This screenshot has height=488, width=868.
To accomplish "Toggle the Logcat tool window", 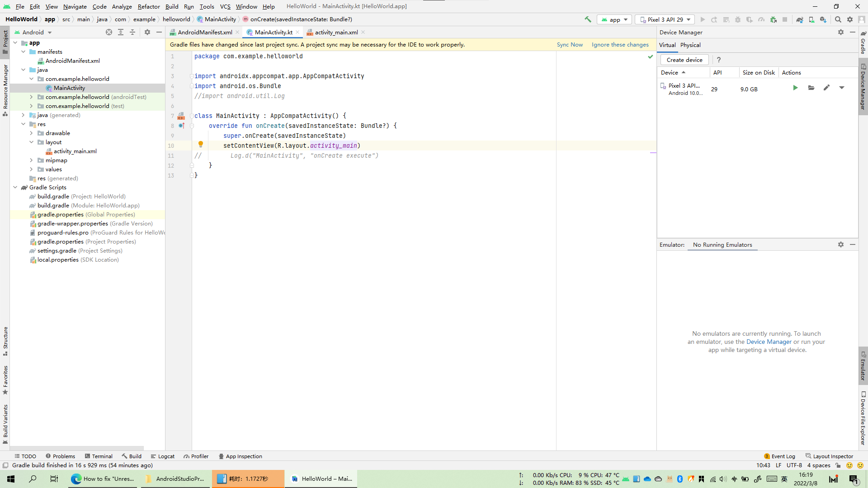I will [x=163, y=456].
